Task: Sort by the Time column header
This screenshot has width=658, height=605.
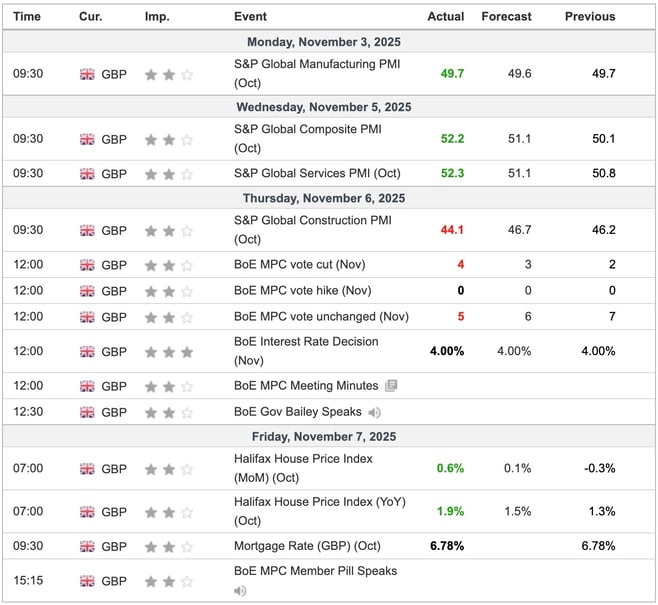Action: point(27,17)
